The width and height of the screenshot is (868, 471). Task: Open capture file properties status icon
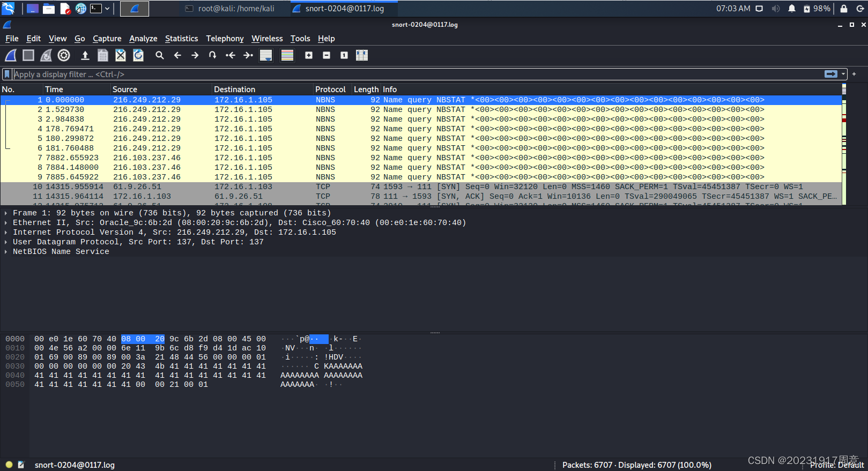click(21, 465)
